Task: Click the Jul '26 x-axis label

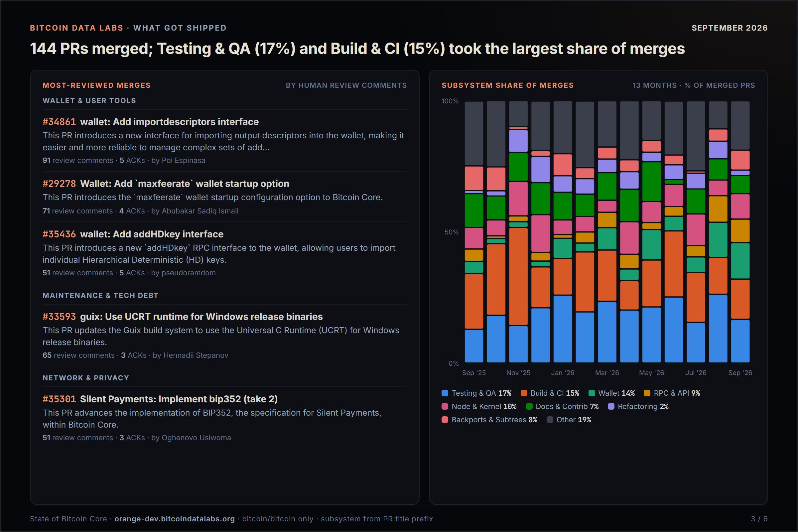Action: (x=696, y=372)
